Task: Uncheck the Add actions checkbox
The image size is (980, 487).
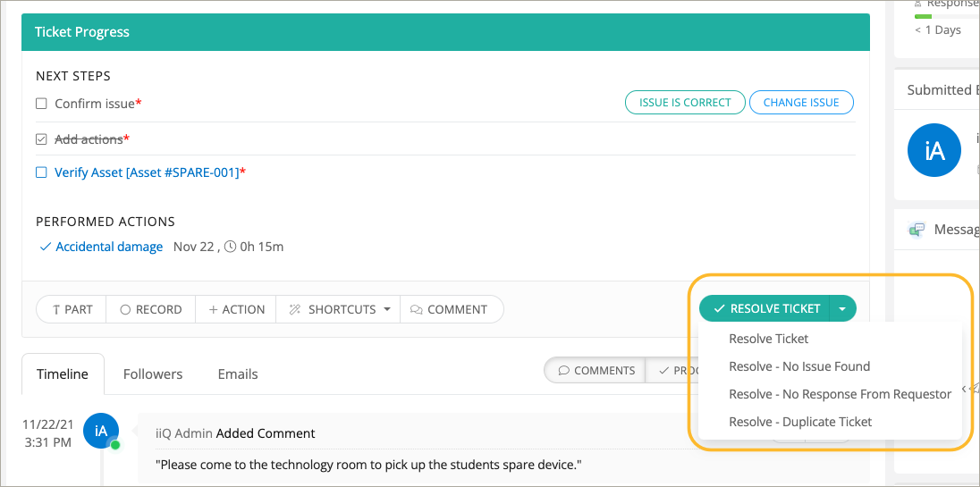Action: point(41,139)
